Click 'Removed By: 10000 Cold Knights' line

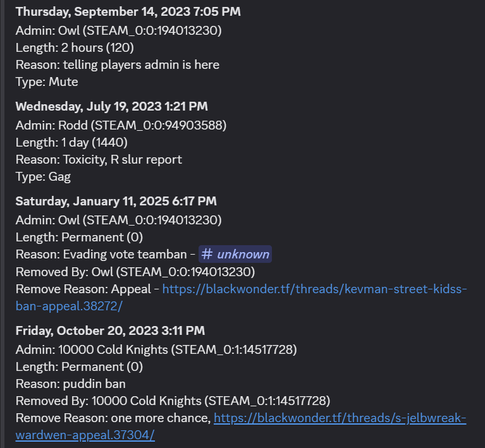pyautogui.click(x=173, y=401)
